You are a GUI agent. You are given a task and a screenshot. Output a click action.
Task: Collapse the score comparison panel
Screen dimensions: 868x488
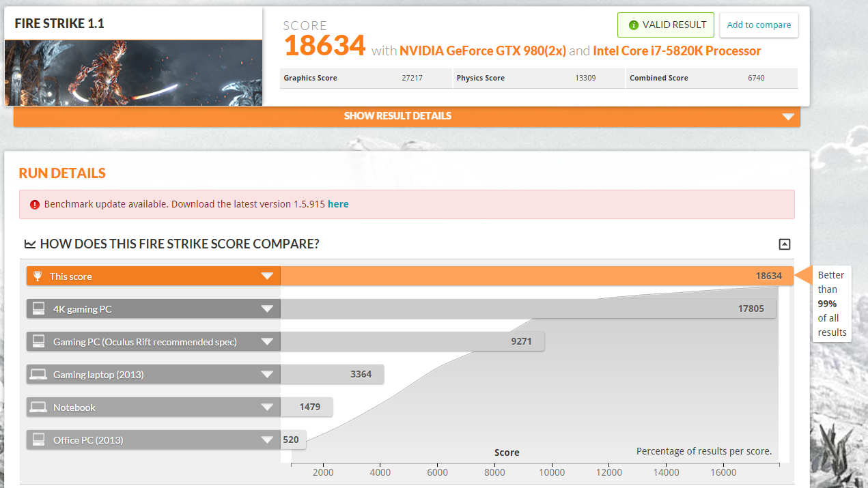coord(784,244)
